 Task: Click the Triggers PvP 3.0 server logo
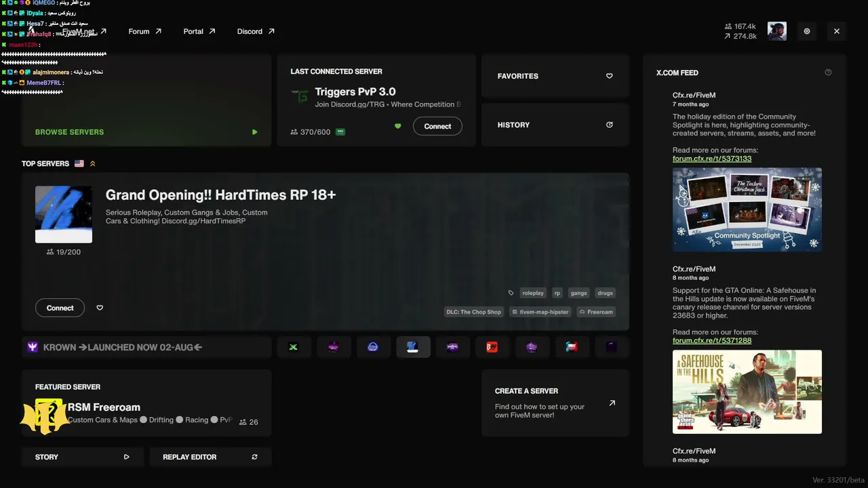[300, 96]
